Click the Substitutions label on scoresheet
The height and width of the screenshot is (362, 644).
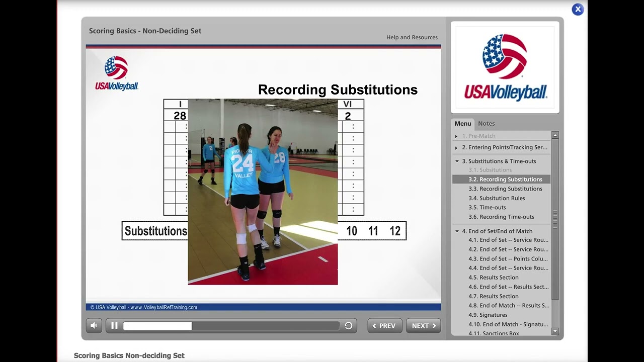pyautogui.click(x=155, y=231)
